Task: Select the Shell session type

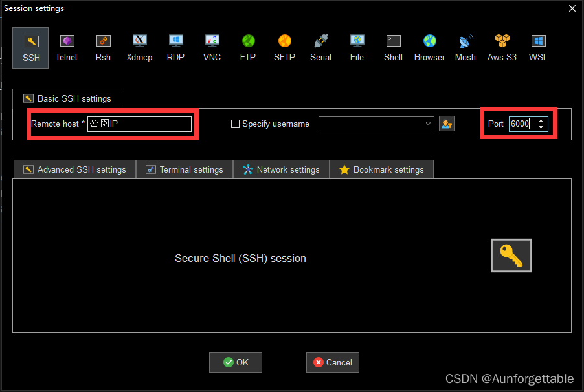Action: pos(393,48)
